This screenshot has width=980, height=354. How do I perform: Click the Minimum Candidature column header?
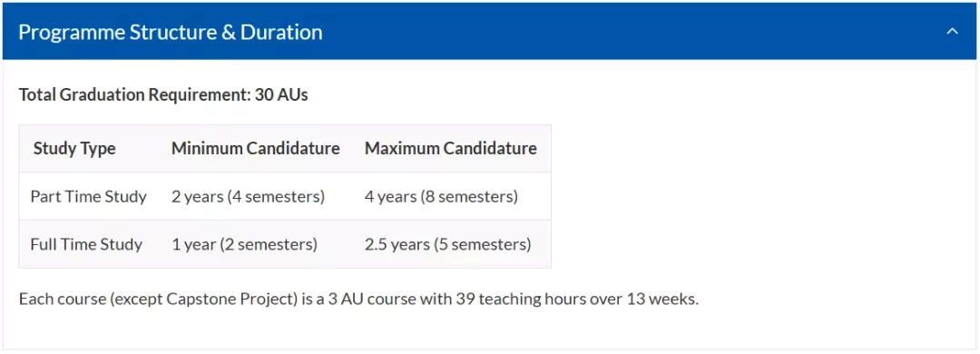click(x=256, y=148)
